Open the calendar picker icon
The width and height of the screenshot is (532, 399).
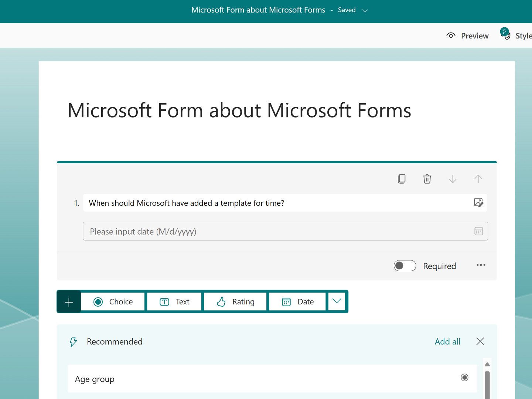coord(478,231)
